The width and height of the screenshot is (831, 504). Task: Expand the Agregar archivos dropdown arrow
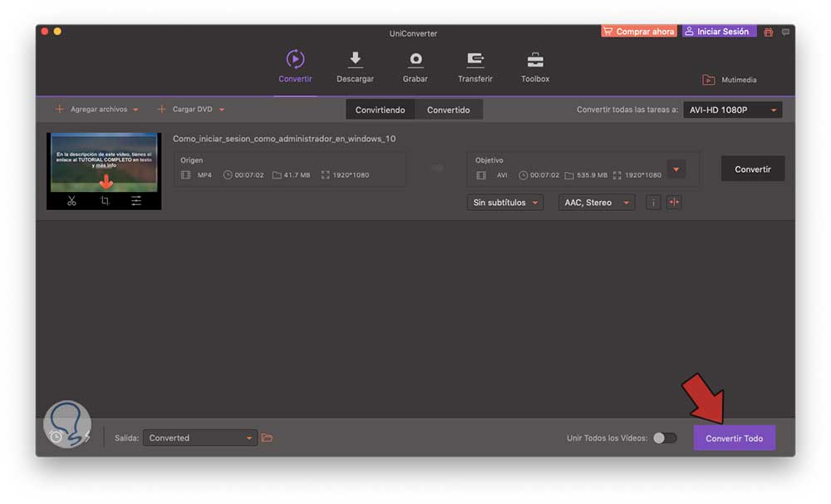coord(135,110)
